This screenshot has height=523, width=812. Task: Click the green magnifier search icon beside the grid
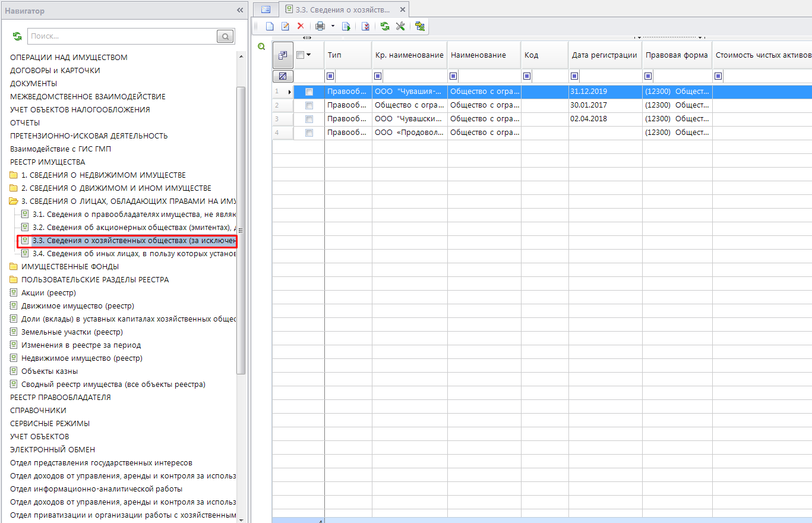click(x=261, y=46)
